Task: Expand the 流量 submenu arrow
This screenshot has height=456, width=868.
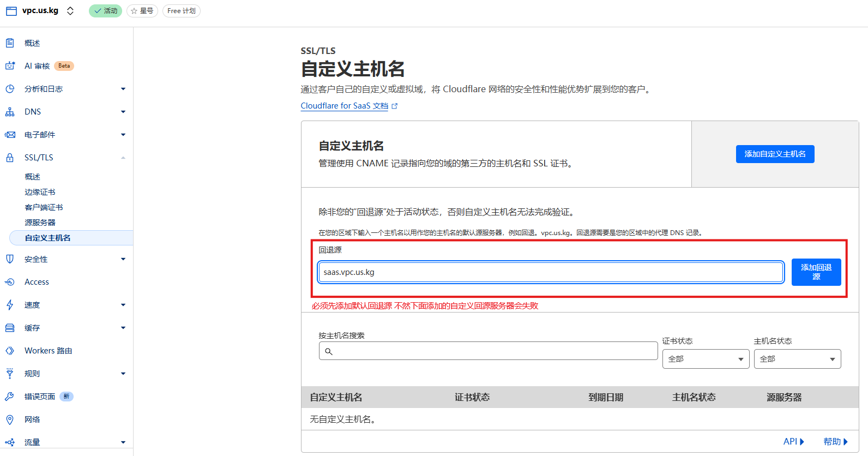Action: [x=123, y=442]
